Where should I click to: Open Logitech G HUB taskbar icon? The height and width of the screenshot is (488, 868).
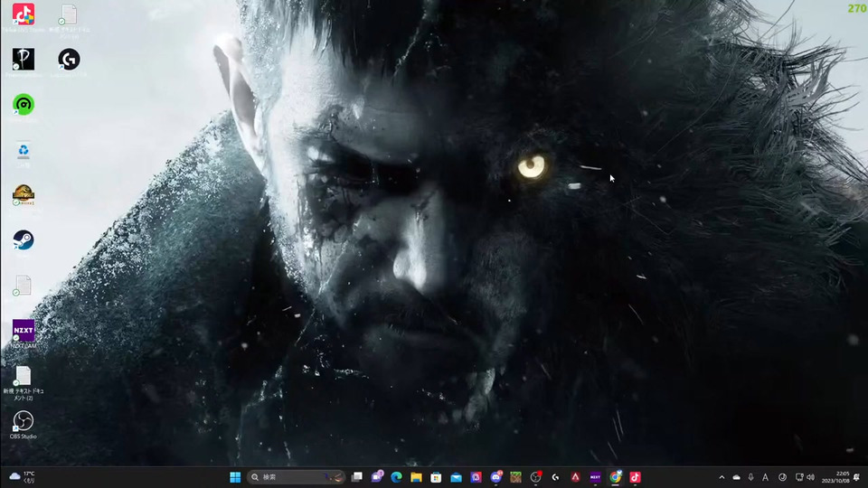(x=555, y=477)
